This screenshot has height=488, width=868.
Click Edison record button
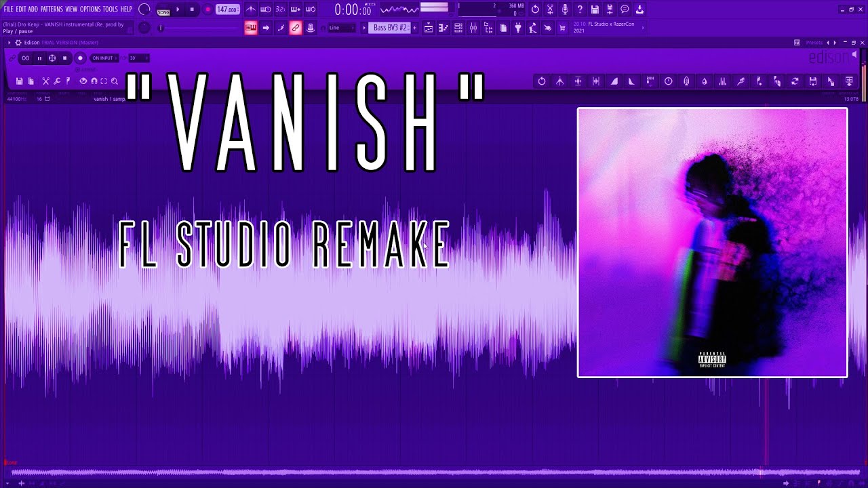click(80, 58)
